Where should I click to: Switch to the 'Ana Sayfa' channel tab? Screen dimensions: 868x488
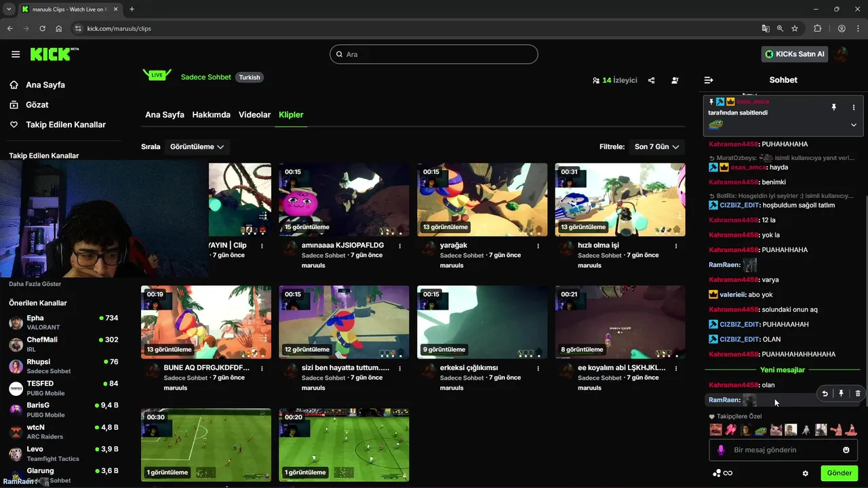point(165,115)
